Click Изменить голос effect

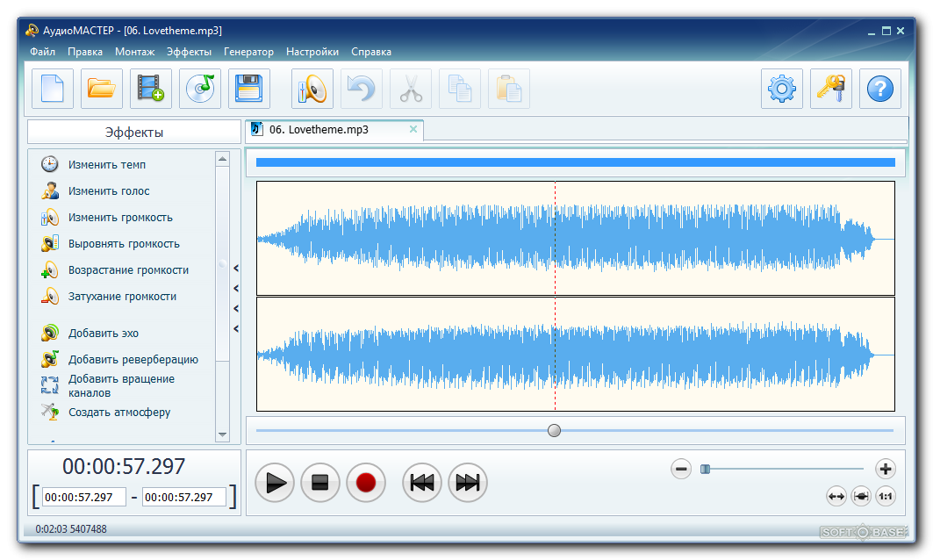(x=109, y=191)
